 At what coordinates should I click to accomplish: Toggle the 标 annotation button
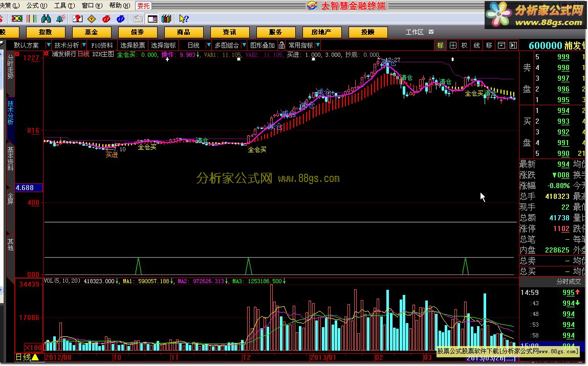click(x=441, y=45)
